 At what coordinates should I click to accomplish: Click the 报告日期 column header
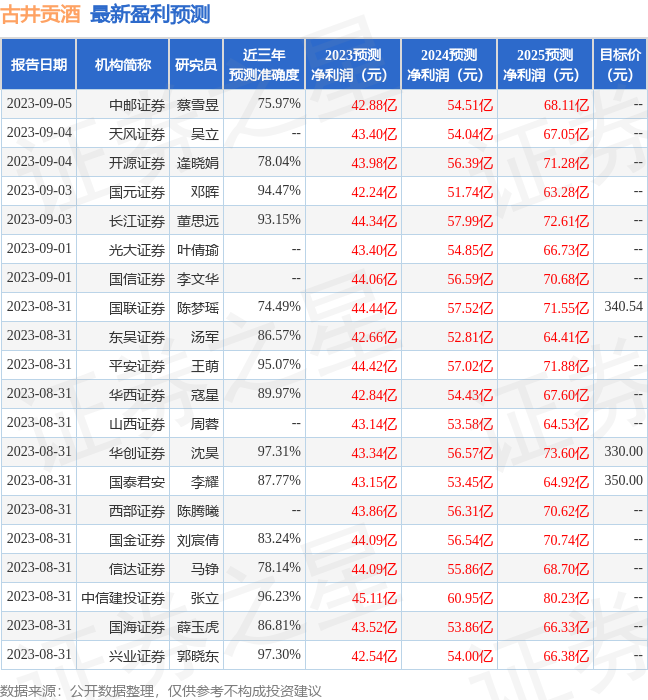pos(39,64)
